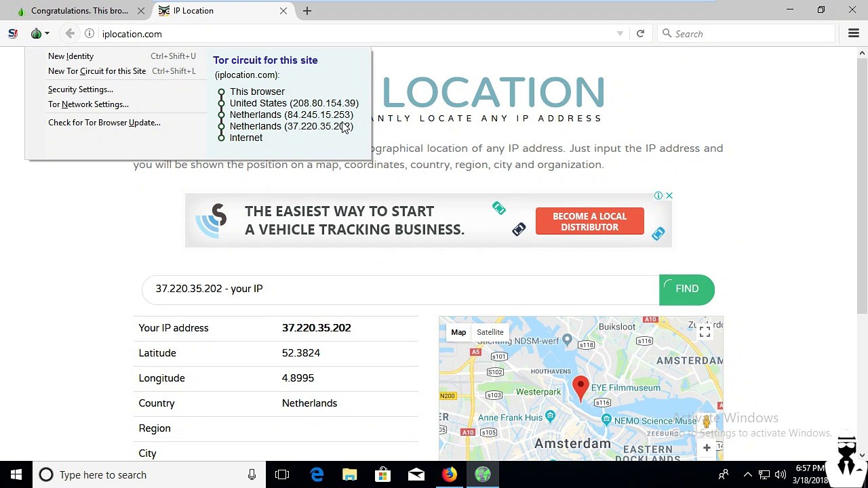Open Security Settings... from Tor menu
This screenshot has height=488, width=868.
click(81, 89)
